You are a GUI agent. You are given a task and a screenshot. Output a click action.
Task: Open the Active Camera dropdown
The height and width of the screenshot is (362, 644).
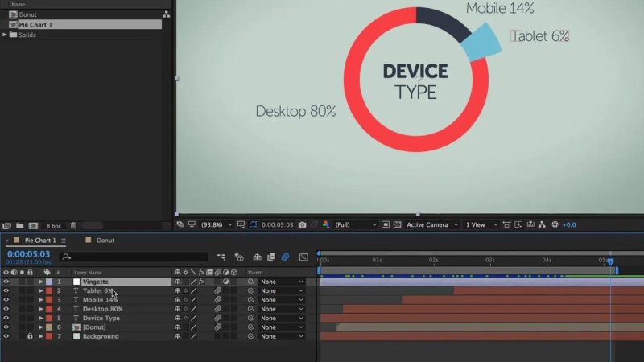coord(432,224)
